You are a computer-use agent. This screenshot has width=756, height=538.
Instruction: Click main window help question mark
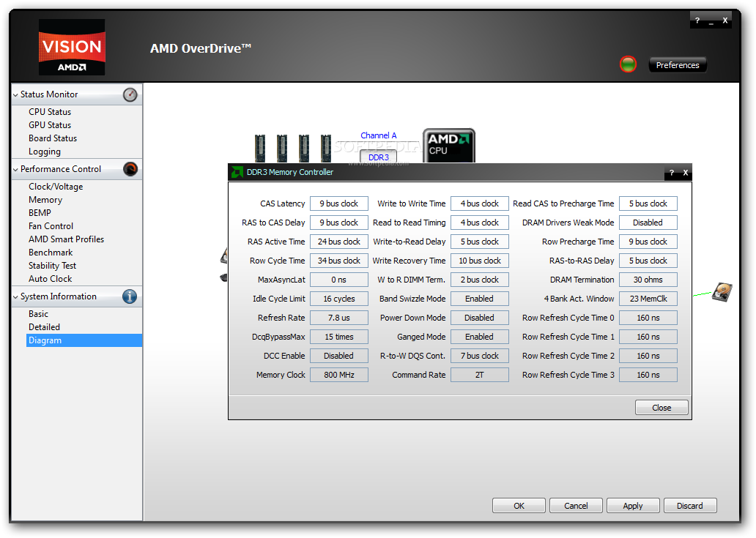click(697, 20)
